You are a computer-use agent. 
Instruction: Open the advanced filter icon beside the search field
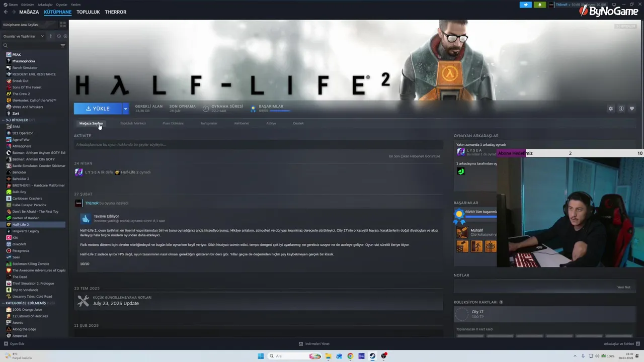pos(63,46)
